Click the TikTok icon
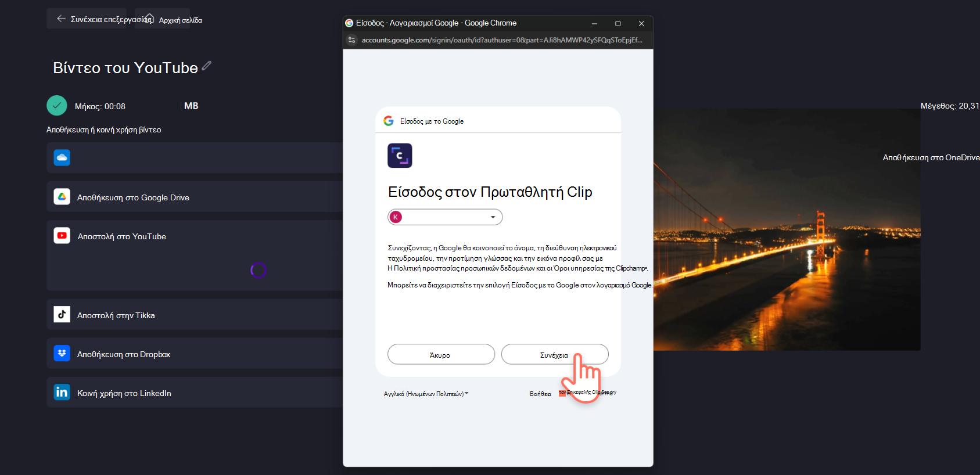This screenshot has width=980, height=475. [x=62, y=314]
